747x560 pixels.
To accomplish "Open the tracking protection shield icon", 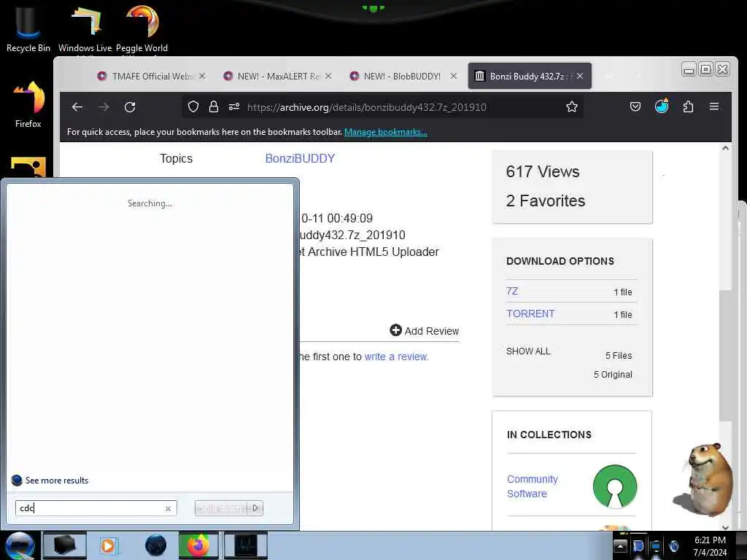I will click(193, 106).
